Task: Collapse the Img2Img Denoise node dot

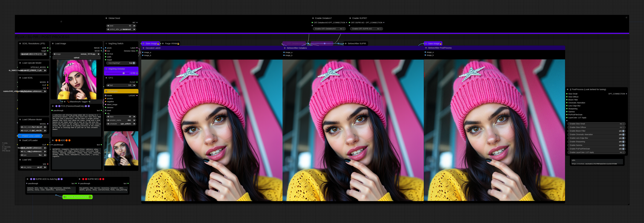Action: coord(106,69)
